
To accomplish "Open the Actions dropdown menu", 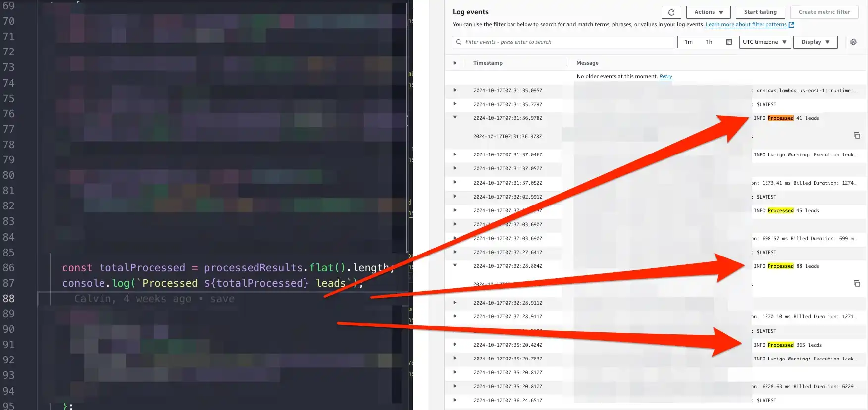I will (x=708, y=12).
